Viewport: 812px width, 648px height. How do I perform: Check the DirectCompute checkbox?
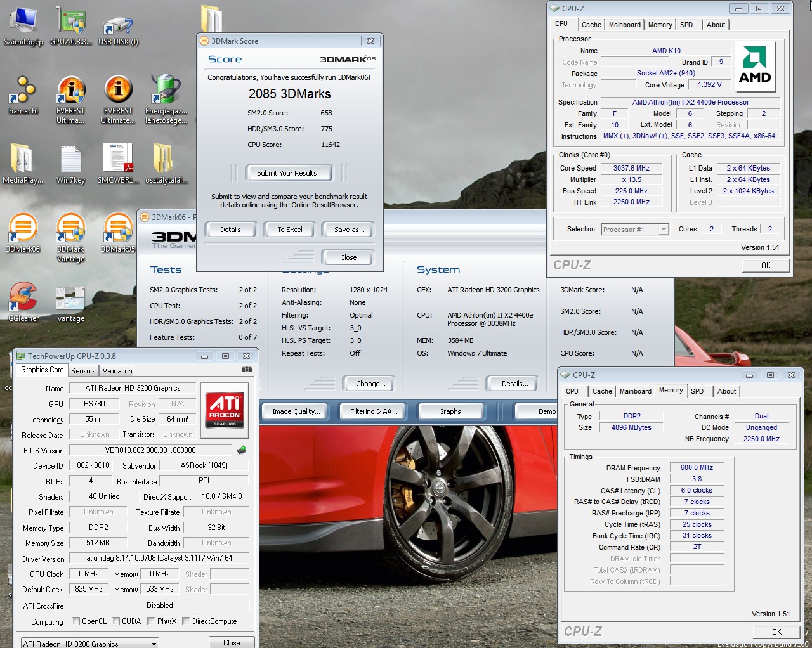187,621
